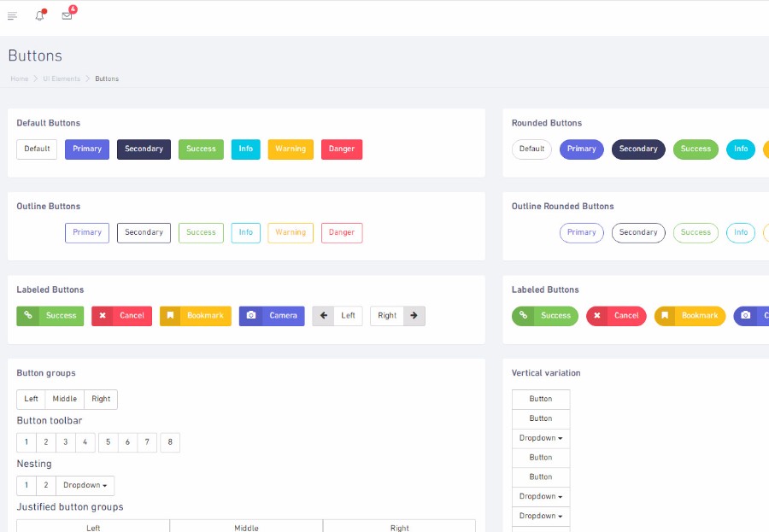This screenshot has width=769, height=532.
Task: Click the outline square Danger button
Action: tap(342, 233)
